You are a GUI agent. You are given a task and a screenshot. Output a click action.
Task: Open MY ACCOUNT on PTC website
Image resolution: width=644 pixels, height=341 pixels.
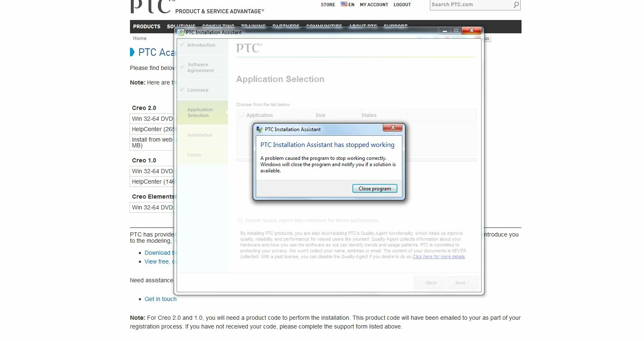(374, 5)
